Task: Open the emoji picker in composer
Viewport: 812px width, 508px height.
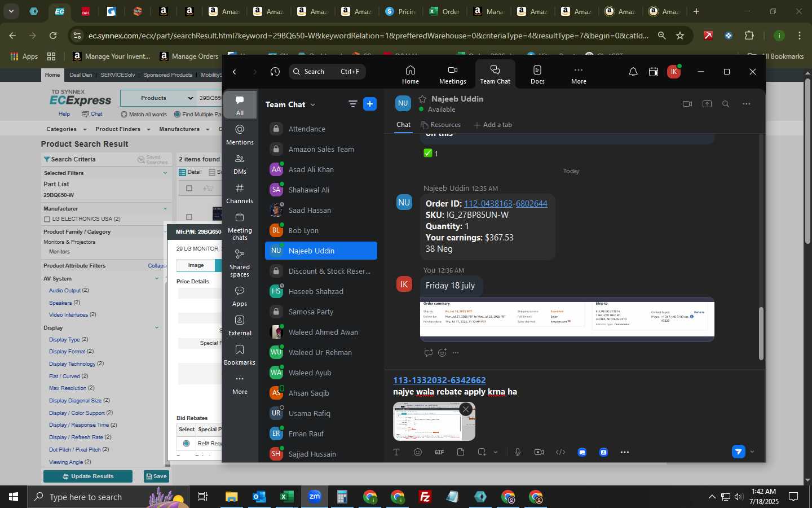Action: 417,452
